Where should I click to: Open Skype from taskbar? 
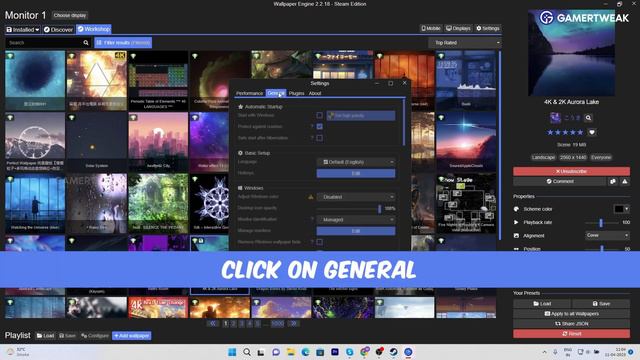(349, 352)
